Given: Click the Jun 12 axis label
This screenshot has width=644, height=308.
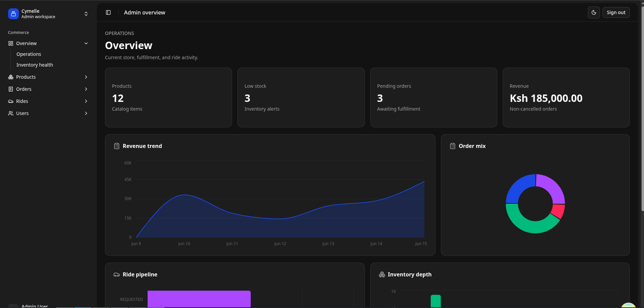Looking at the screenshot, I should point(280,244).
